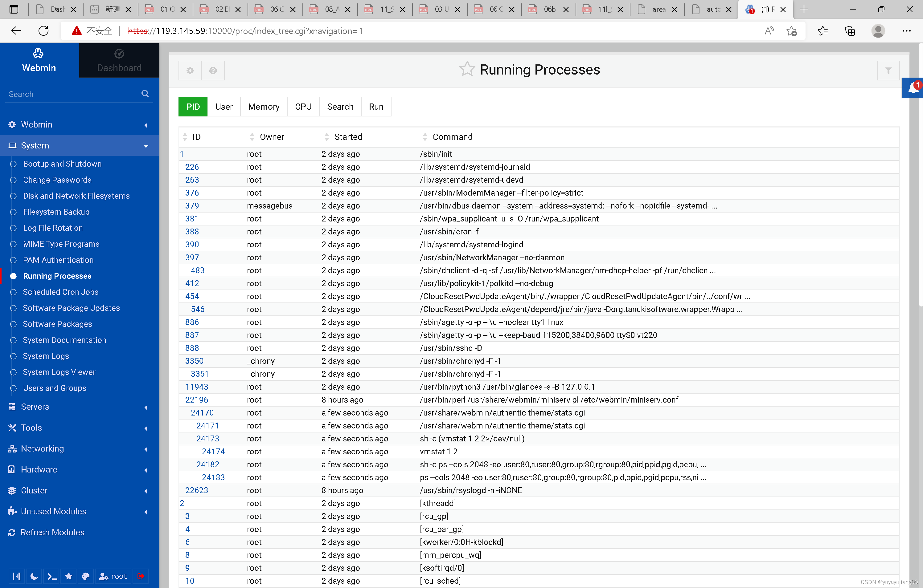
Task: Open favorites star in the bottom sidebar bar
Action: (x=69, y=576)
